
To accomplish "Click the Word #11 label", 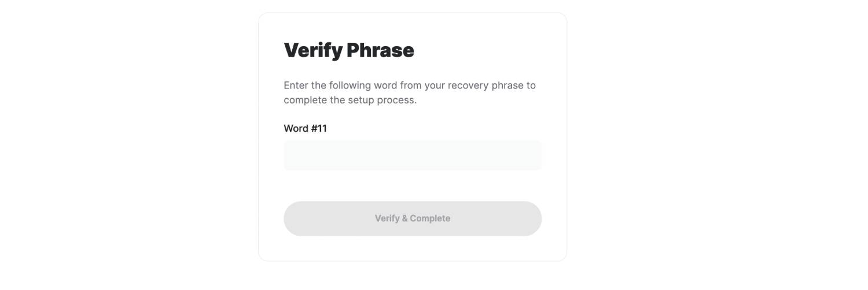I will point(305,128).
